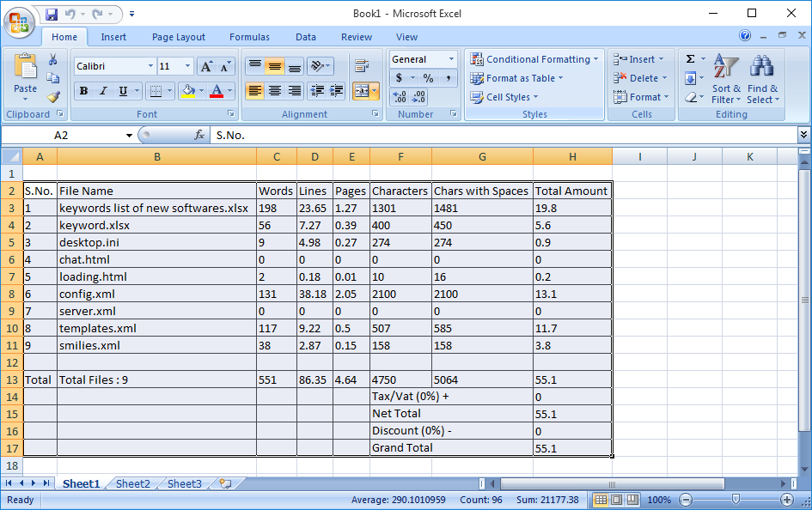The width and height of the screenshot is (812, 510).
Task: Select the Format Painter brush
Action: tap(52, 97)
